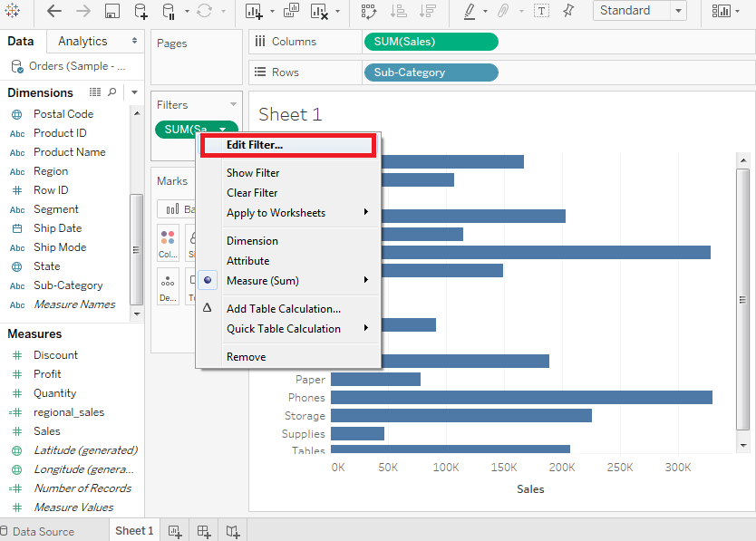Switch to the Analytics tab

pos(82,42)
